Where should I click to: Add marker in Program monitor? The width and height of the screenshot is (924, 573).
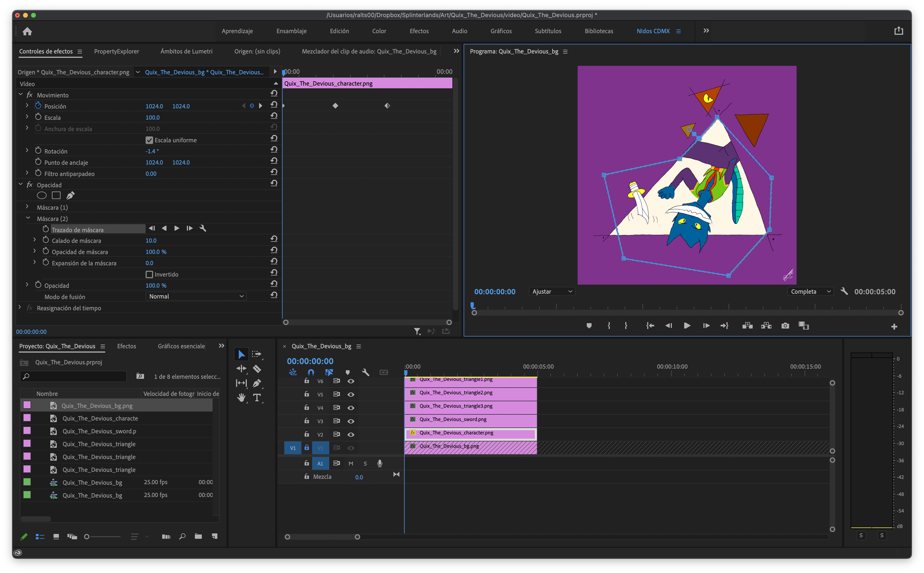(x=589, y=326)
